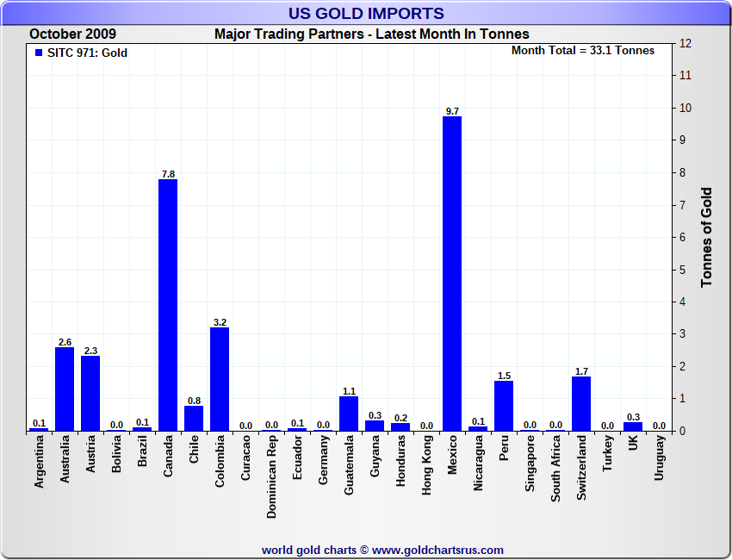This screenshot has height=560, width=732.
Task: Click the 1.1 value above Guatemala
Action: tap(349, 391)
